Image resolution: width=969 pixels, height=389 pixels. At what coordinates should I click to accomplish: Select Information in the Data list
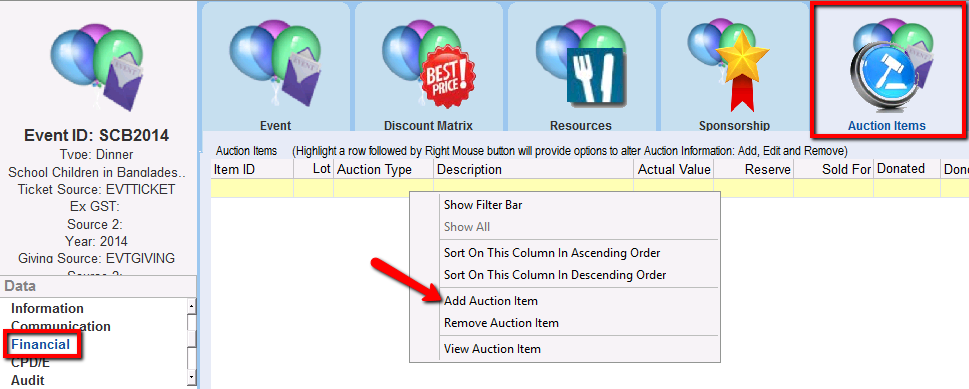tap(47, 308)
